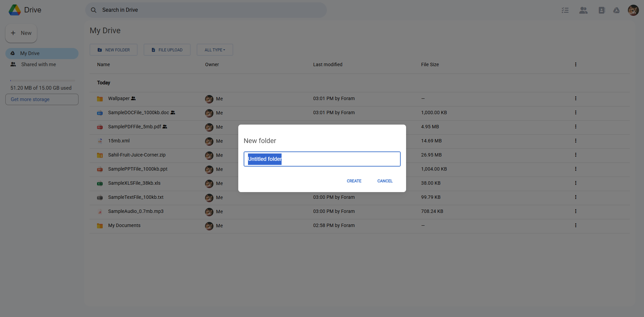Click the Google Drive logo
The image size is (644, 317).
[14, 10]
